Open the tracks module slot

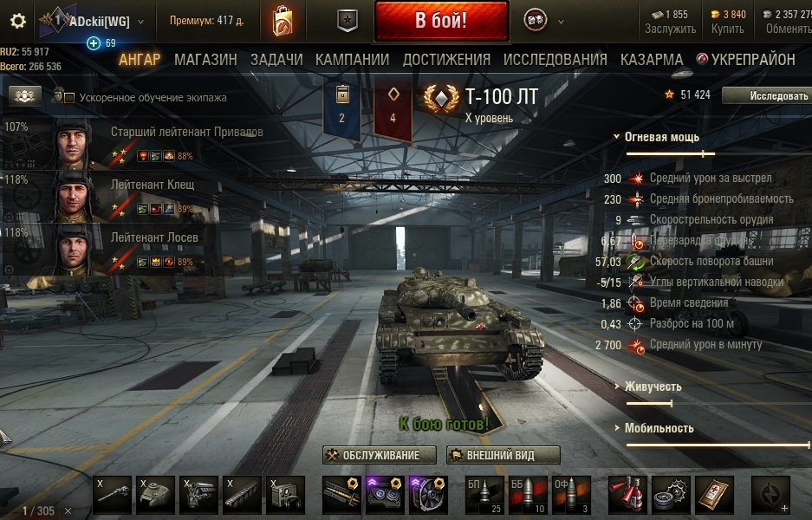click(x=242, y=495)
